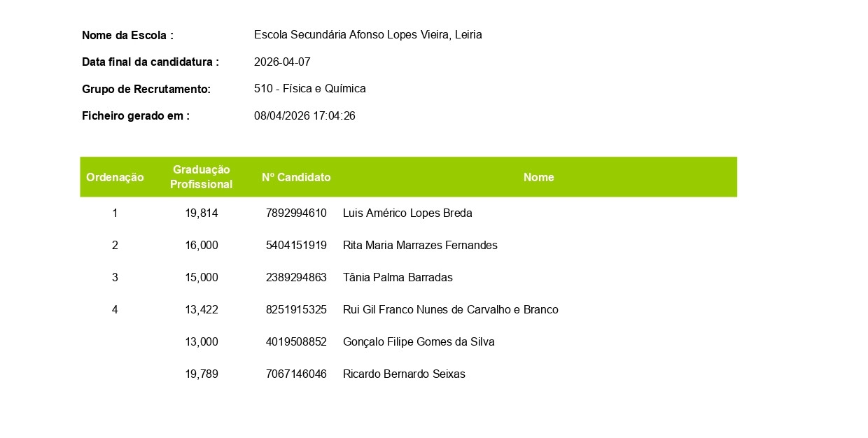
Task: Select name Tânia Palma Barradas
Action: point(398,278)
